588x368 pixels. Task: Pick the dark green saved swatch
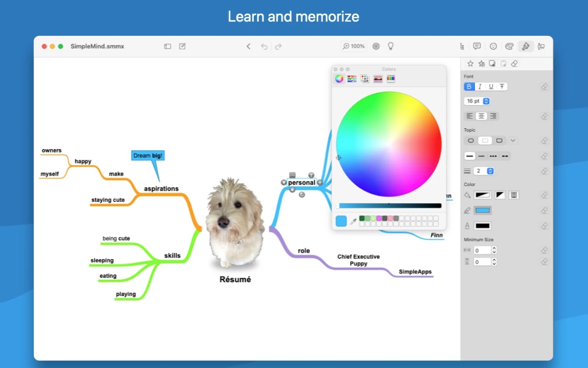click(x=362, y=218)
